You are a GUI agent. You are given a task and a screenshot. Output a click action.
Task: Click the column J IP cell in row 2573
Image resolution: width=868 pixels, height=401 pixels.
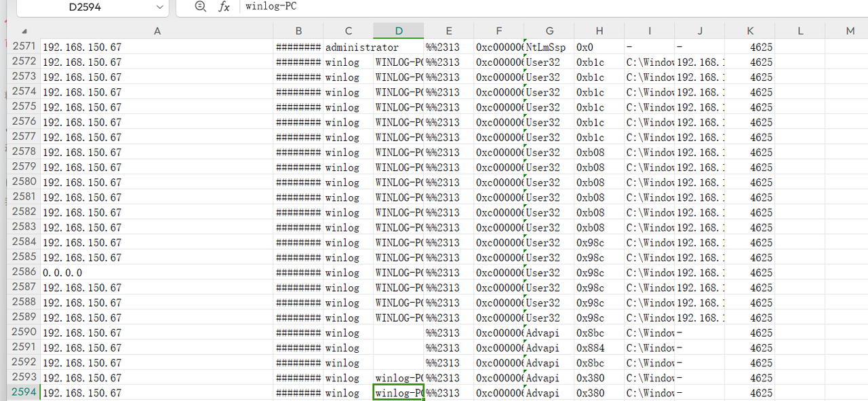(700, 77)
